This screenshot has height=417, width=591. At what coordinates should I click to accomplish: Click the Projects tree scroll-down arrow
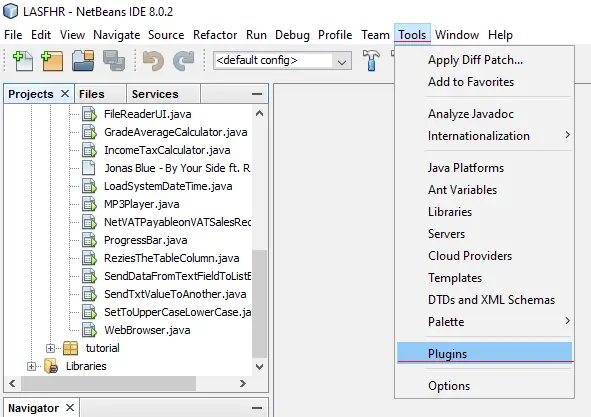259,366
